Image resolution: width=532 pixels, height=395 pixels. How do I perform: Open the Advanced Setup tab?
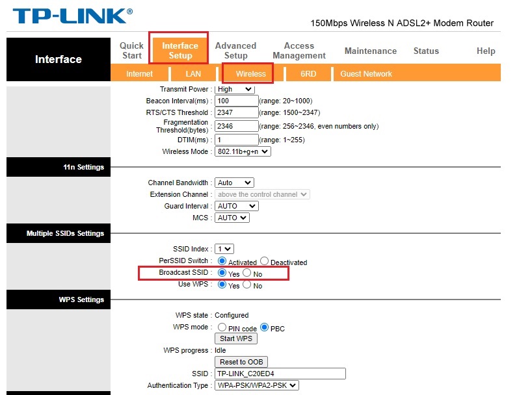tap(235, 51)
